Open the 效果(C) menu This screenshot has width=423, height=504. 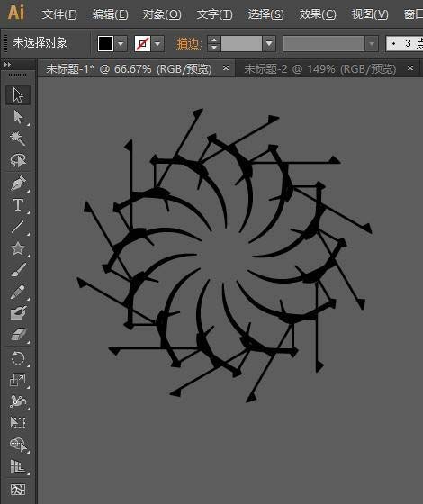tap(318, 14)
